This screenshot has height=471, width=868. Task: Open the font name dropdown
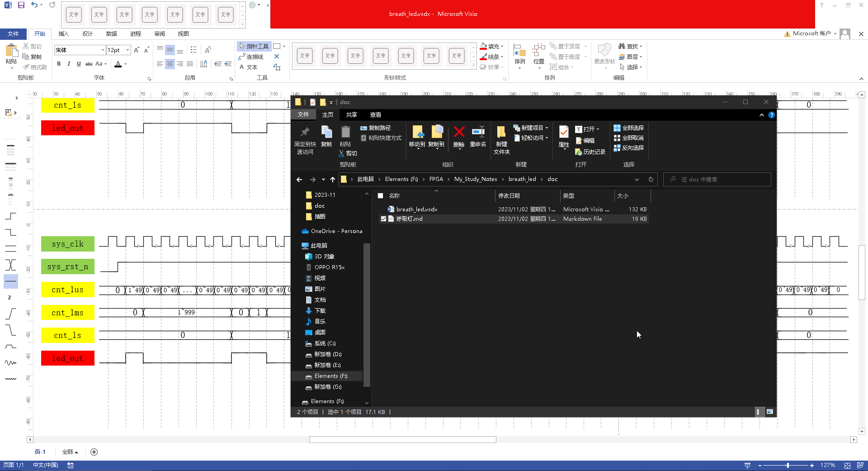(103, 50)
